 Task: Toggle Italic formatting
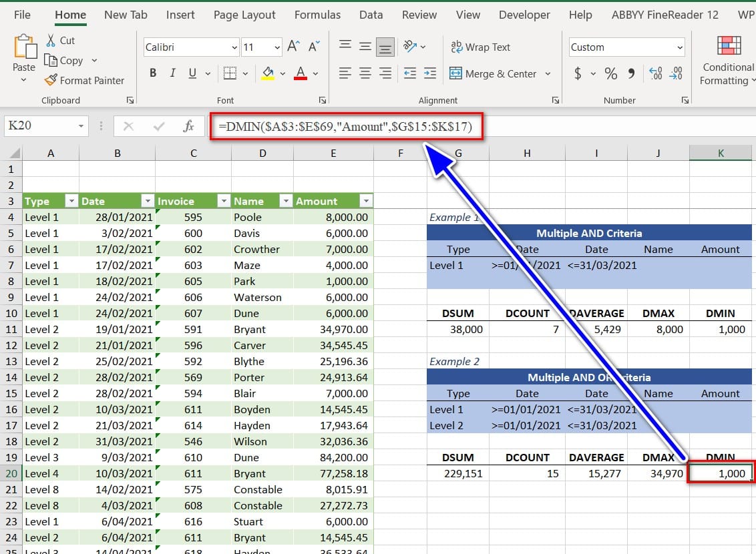(x=173, y=73)
